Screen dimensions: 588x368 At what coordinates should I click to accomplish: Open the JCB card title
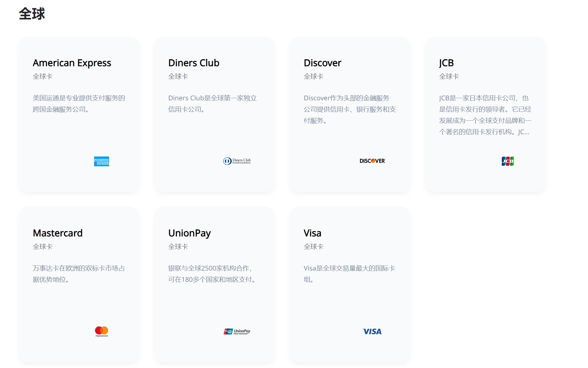click(447, 63)
